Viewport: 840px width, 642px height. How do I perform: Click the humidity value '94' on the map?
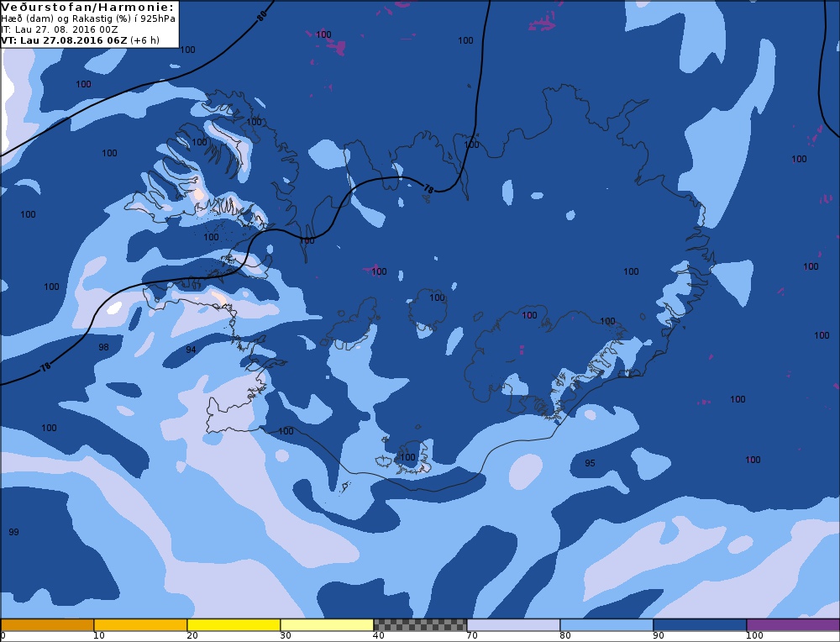(191, 350)
